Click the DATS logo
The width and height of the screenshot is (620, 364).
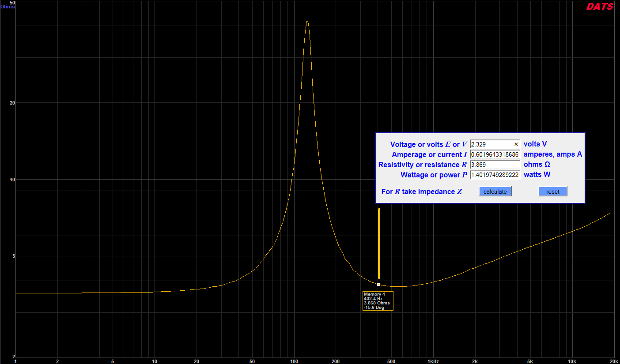coord(600,7)
